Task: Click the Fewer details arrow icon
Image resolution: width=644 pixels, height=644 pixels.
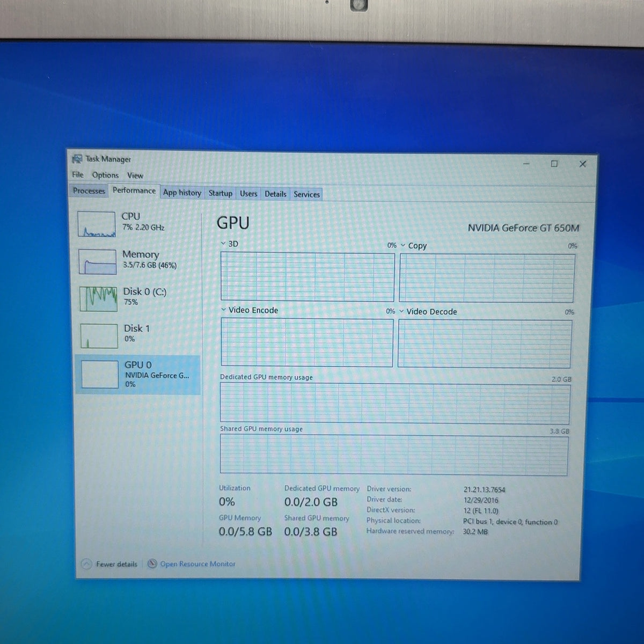Action: [86, 564]
